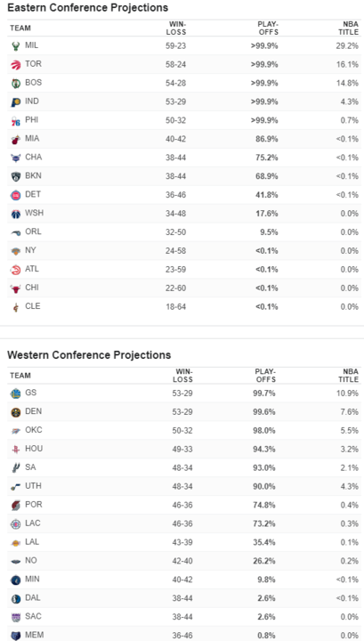Click the Milwaukee Bucks team logo
This screenshot has width=364, height=641.
pos(15,46)
